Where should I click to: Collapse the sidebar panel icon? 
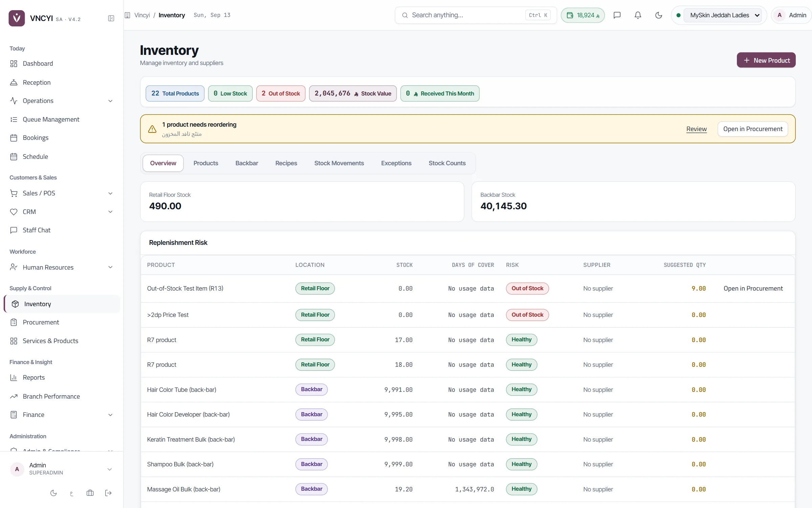point(111,18)
